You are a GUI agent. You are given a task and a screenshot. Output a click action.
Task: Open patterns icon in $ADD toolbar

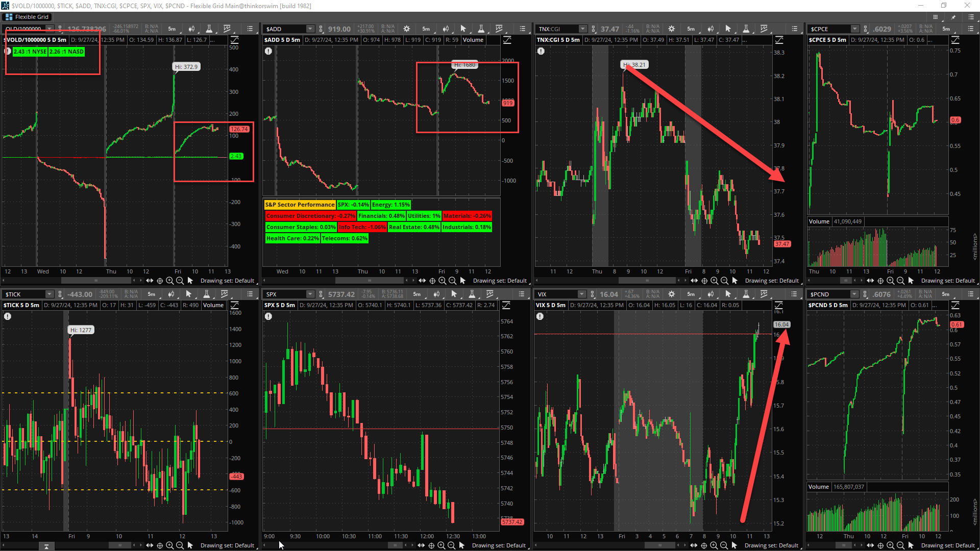point(499,29)
